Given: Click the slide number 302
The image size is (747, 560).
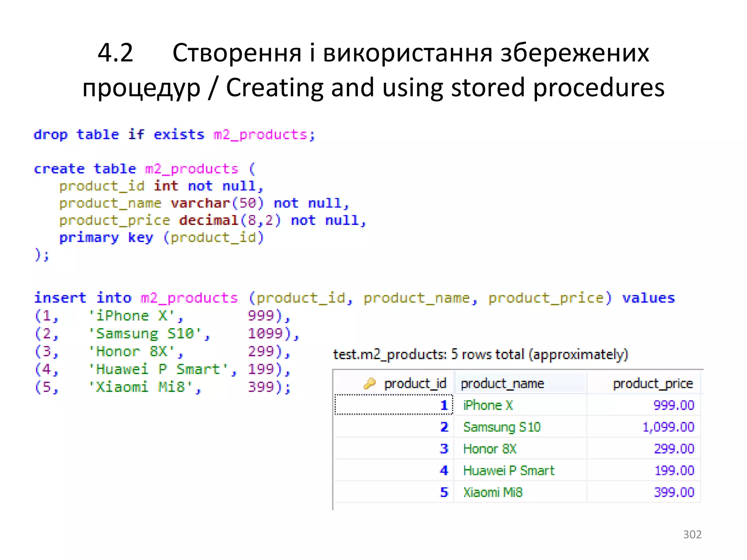Looking at the screenshot, I should [x=692, y=534].
